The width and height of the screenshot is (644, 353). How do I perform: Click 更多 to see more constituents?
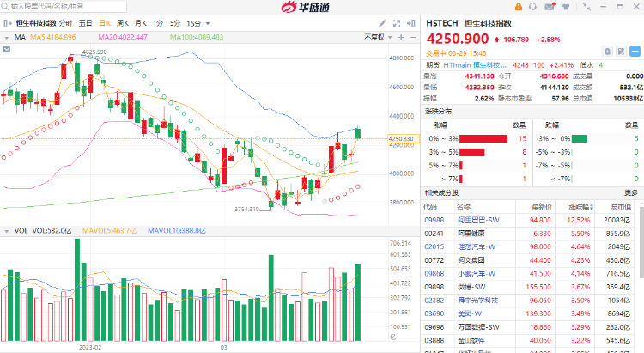point(631,192)
